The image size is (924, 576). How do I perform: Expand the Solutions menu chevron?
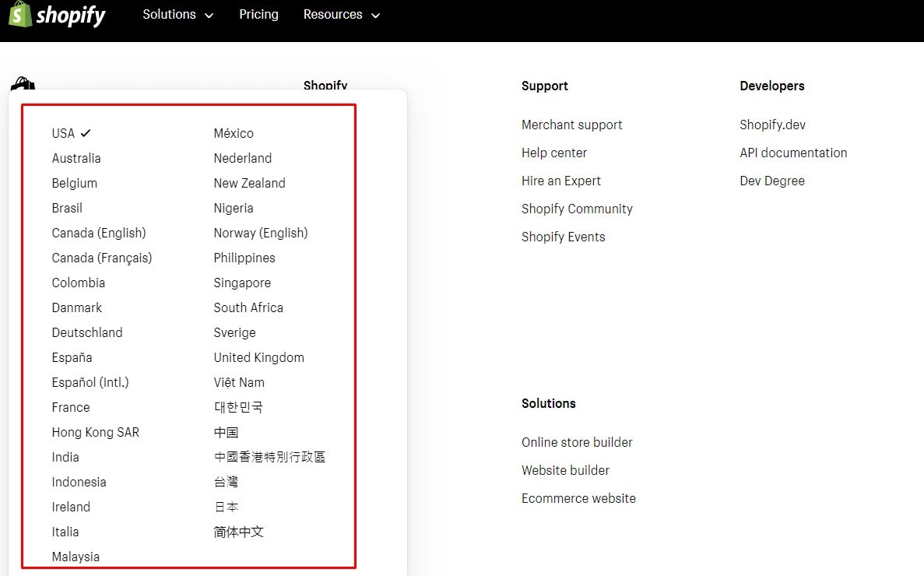click(209, 16)
